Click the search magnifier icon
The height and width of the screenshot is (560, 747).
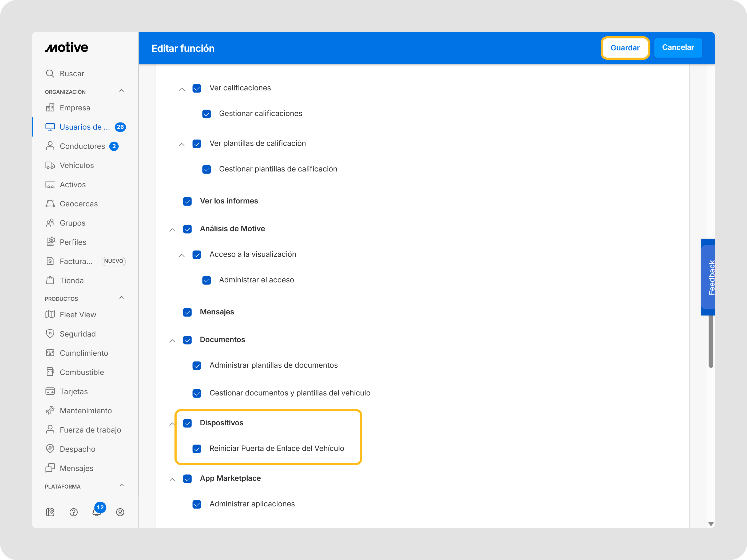click(50, 74)
